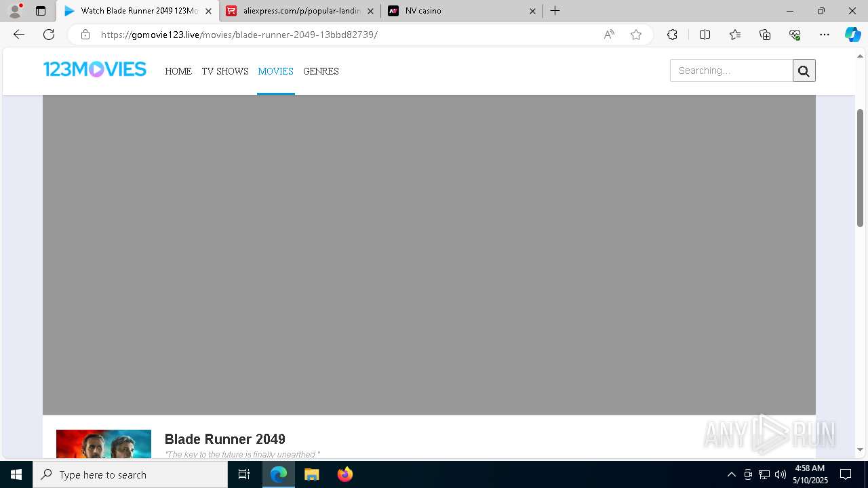Open the Favorites list icon

pyautogui.click(x=735, y=35)
